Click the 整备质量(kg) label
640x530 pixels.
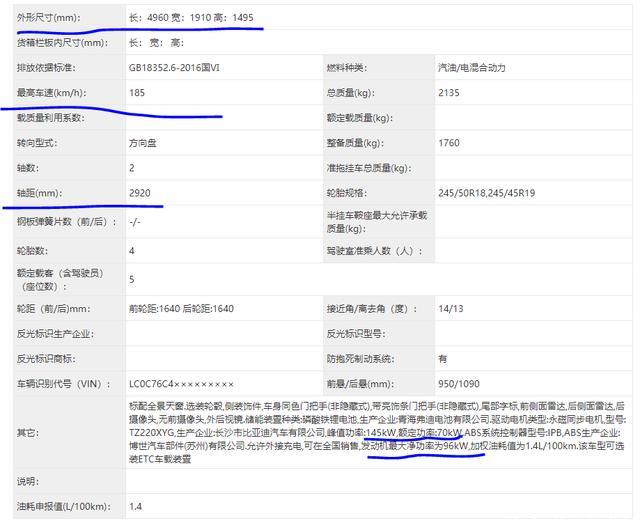[x=355, y=143]
